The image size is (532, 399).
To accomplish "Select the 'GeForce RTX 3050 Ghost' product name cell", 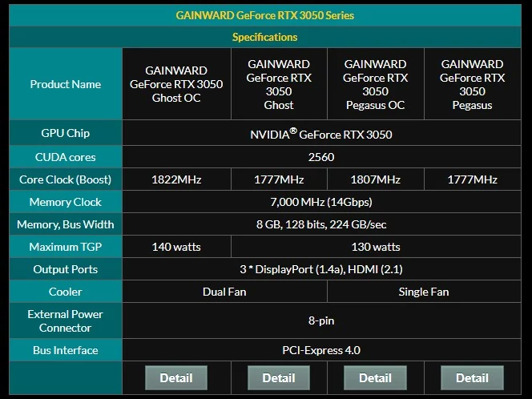I will pos(279,84).
